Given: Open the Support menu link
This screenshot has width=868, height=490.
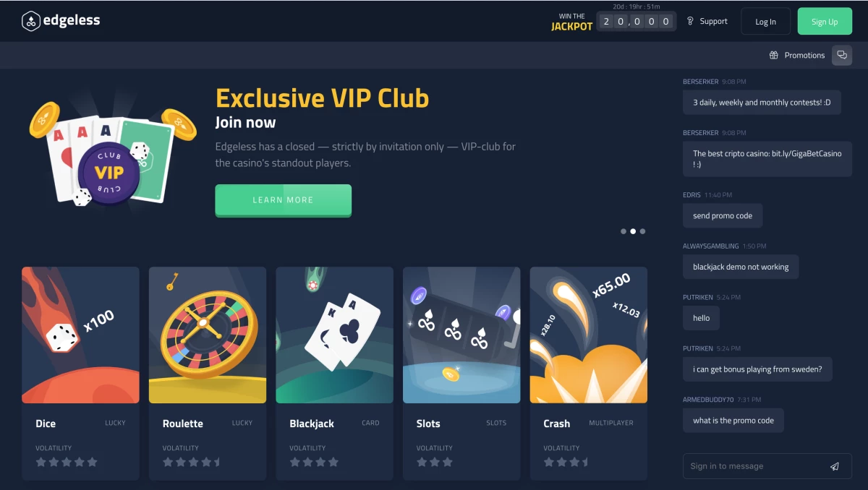Looking at the screenshot, I should [x=707, y=21].
